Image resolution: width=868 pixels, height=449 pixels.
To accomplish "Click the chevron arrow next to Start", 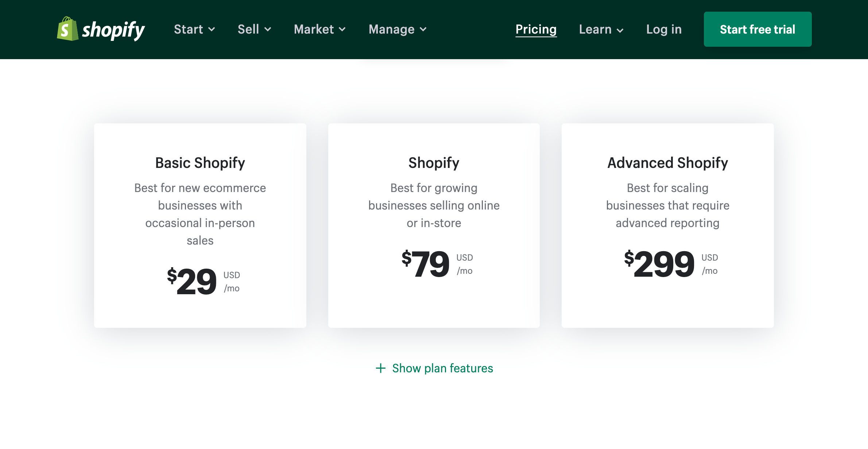I will [212, 30].
